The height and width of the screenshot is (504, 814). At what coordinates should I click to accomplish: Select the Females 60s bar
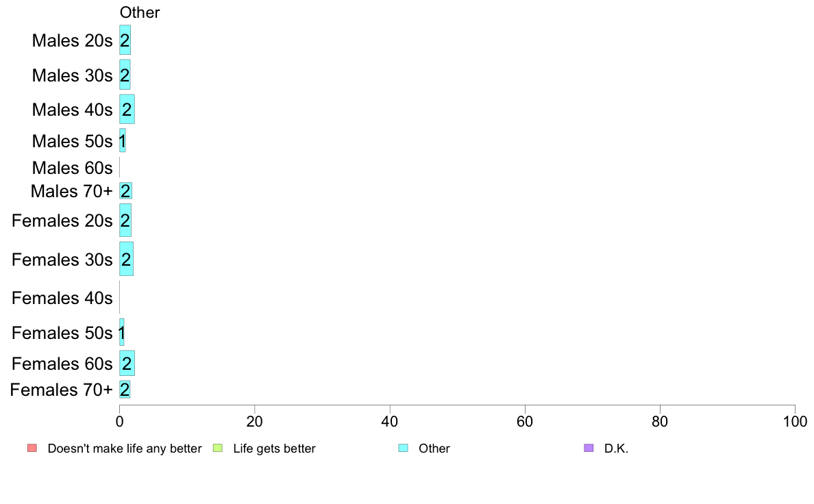coord(127,364)
